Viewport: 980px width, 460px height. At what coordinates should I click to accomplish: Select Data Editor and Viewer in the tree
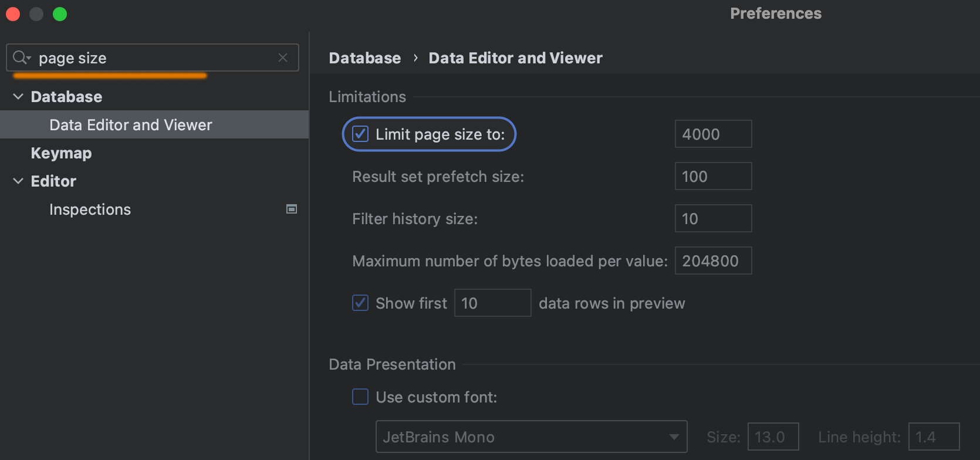(x=154, y=124)
